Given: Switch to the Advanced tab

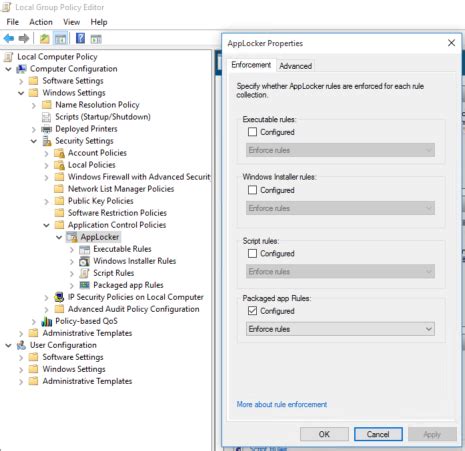Looking at the screenshot, I should 296,66.
